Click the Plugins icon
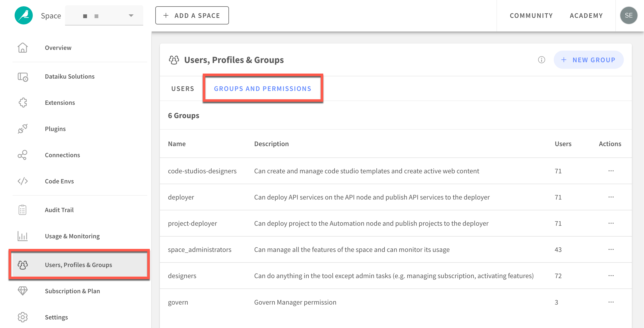The image size is (644, 328). 23,128
